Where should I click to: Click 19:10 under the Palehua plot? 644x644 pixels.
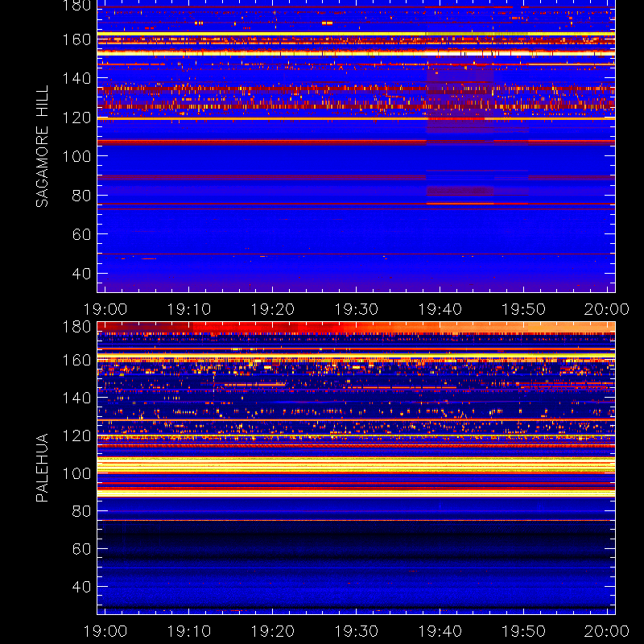pos(189,631)
